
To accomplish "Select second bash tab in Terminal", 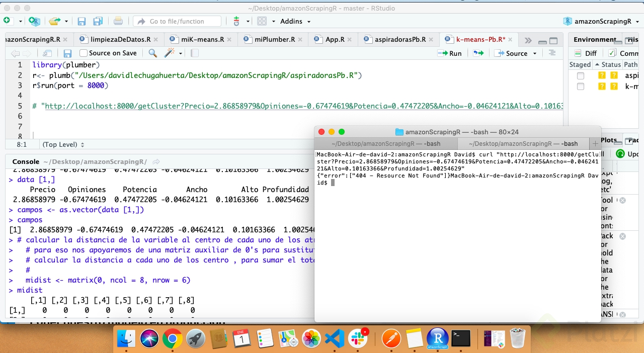I will tap(523, 143).
